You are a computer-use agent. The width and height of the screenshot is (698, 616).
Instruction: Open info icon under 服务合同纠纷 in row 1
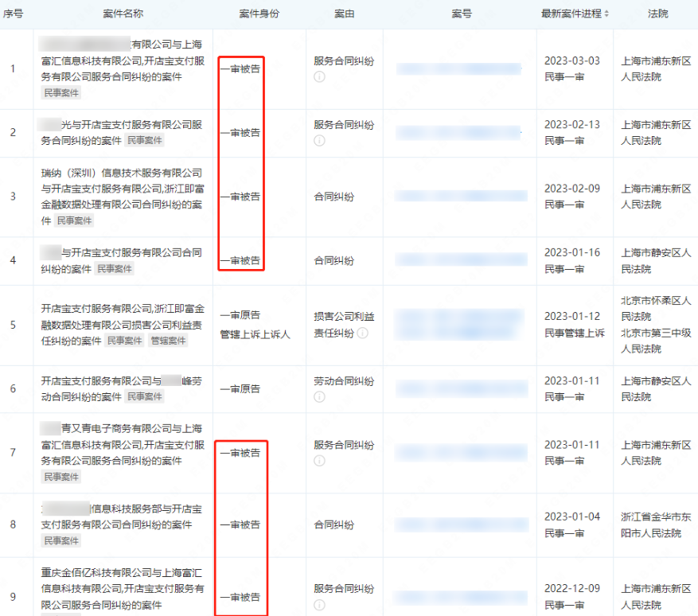coord(319,77)
